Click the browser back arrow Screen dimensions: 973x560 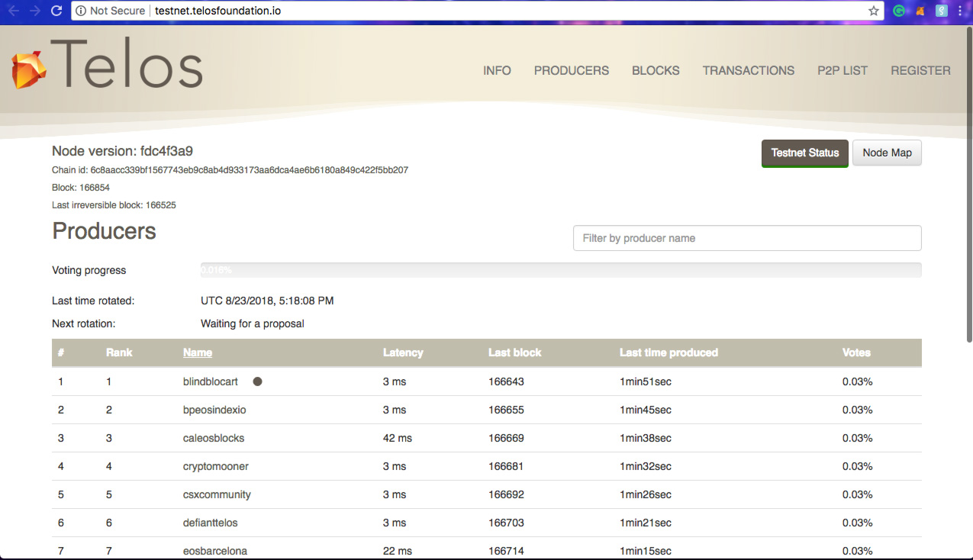(12, 11)
